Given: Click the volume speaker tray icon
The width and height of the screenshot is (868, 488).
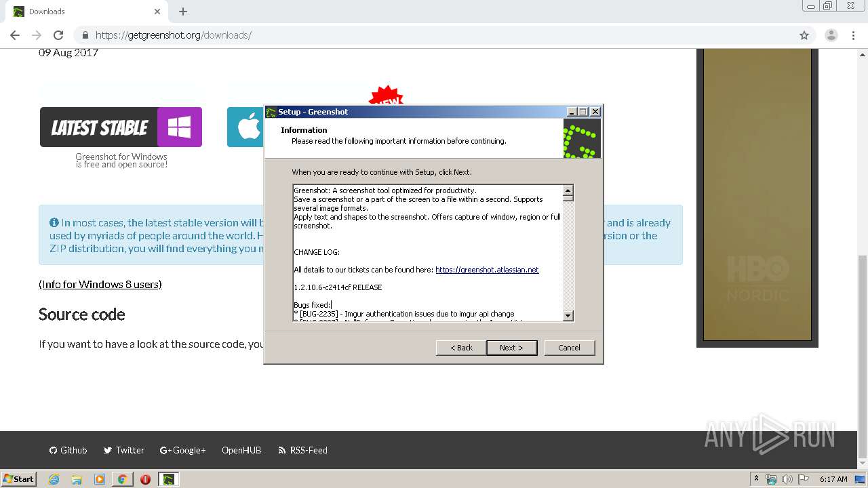Looking at the screenshot, I should (787, 479).
